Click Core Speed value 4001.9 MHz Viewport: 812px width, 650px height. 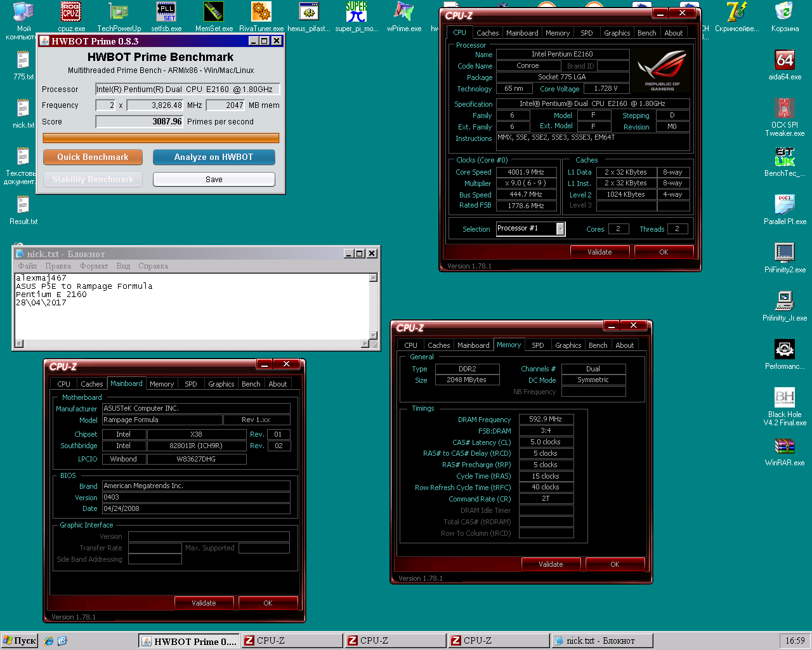[x=526, y=172]
